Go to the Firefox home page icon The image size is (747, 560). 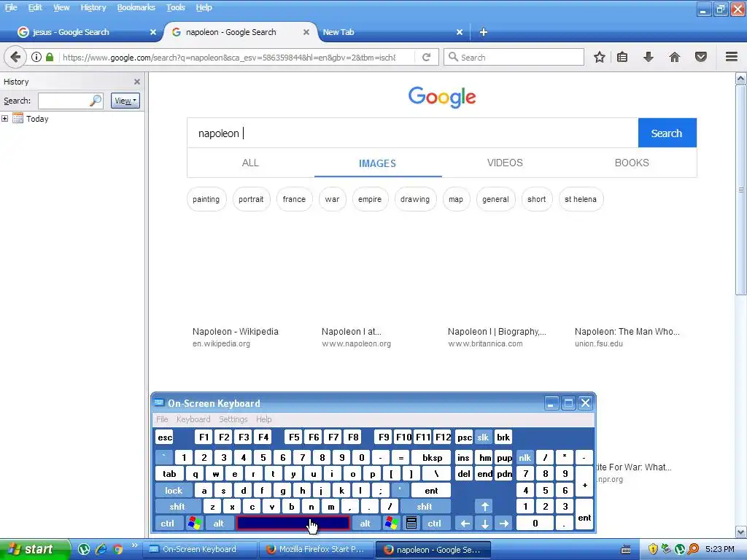[675, 57]
